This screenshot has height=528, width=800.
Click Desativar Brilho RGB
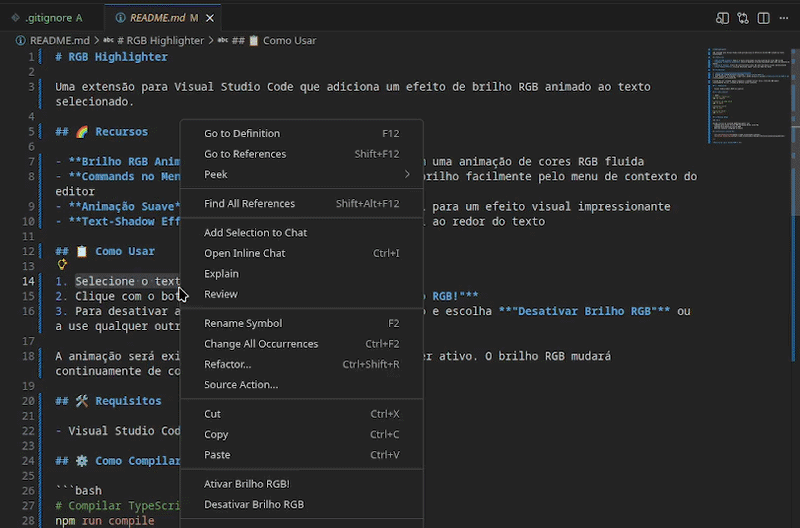(x=302, y=504)
